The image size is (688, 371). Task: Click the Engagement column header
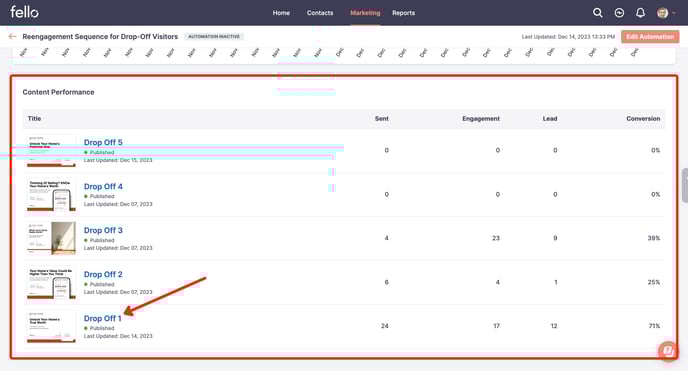pyautogui.click(x=481, y=118)
